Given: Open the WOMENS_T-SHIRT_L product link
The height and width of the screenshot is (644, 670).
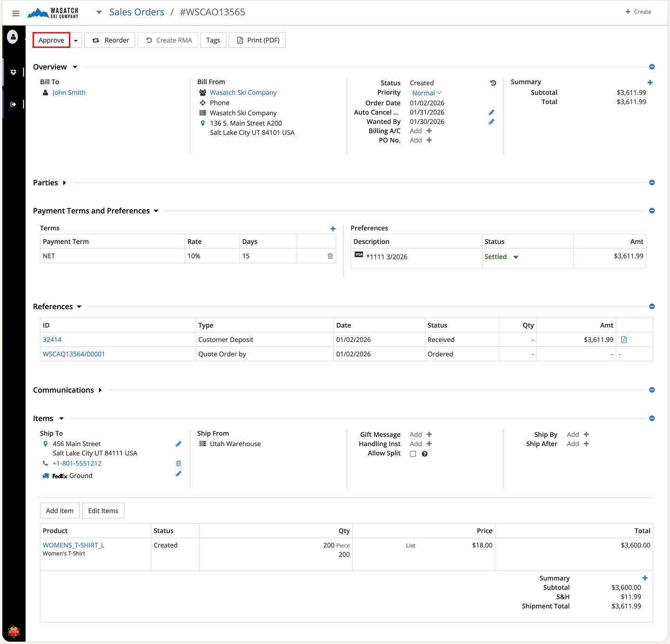Looking at the screenshot, I should click(x=74, y=545).
